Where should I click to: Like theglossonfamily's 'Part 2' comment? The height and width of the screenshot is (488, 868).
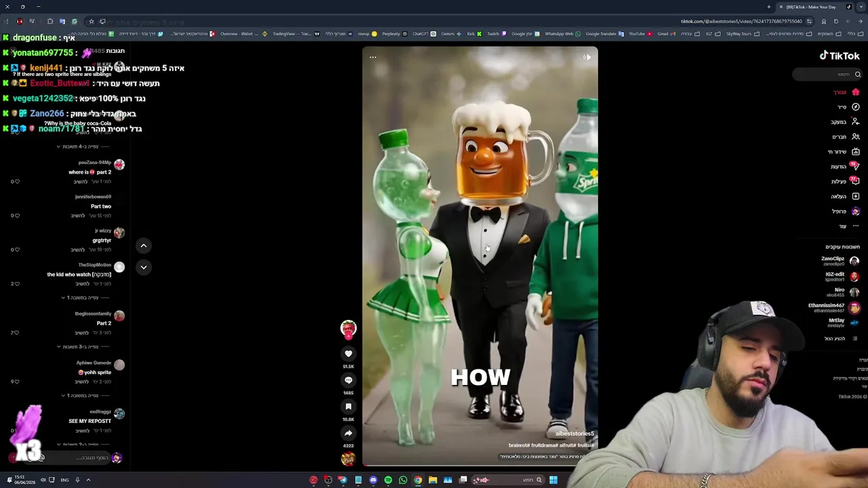click(16, 333)
